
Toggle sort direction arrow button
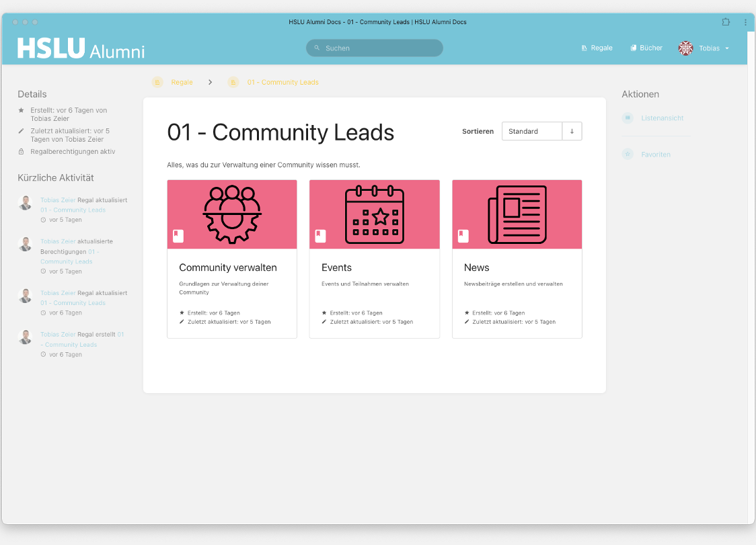(x=572, y=131)
